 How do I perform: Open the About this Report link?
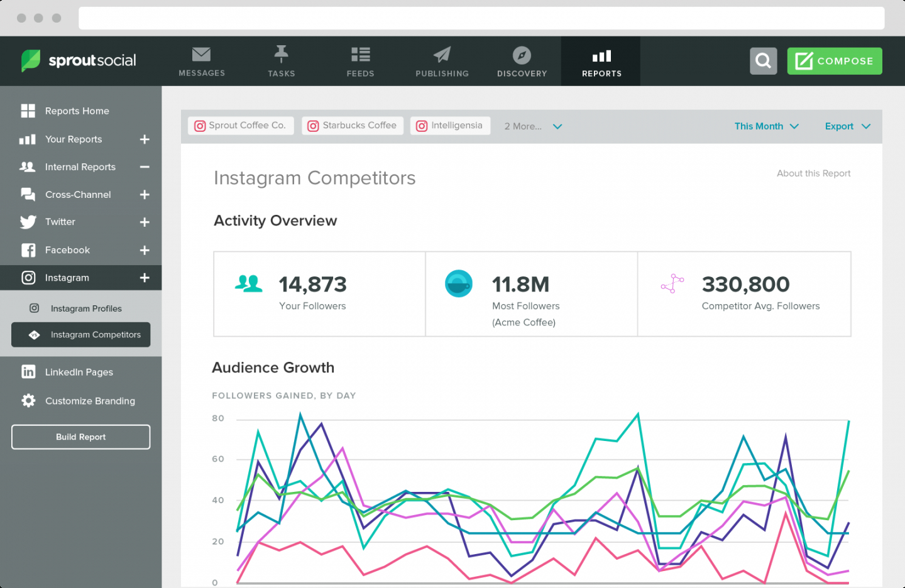coord(813,173)
